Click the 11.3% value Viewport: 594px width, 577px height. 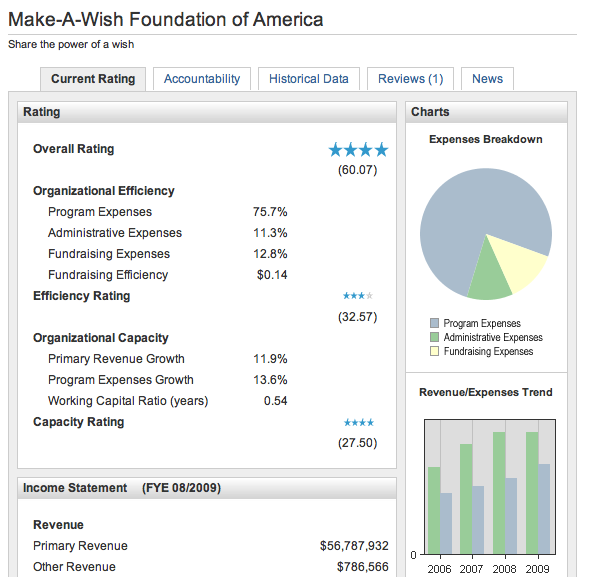tap(270, 233)
